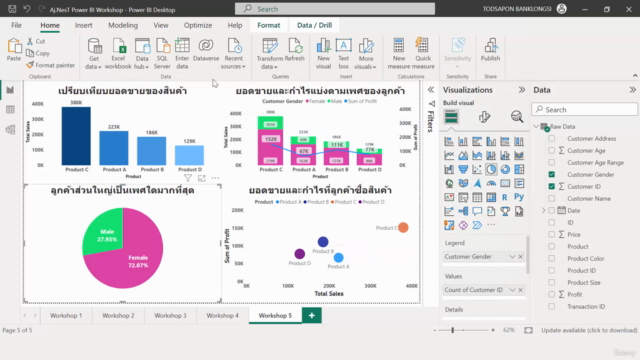Open Analytics pane magnifier icon
This screenshot has height=360, width=640.
[517, 117]
